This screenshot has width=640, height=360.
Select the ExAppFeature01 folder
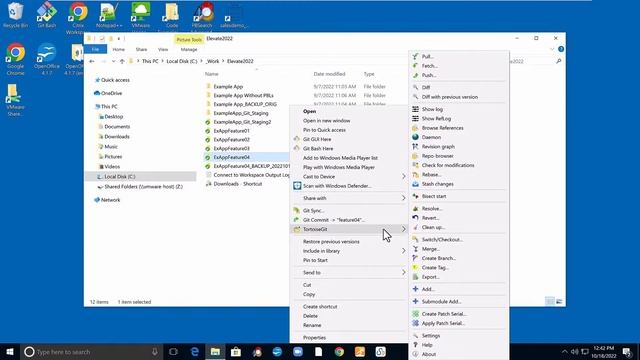point(231,131)
